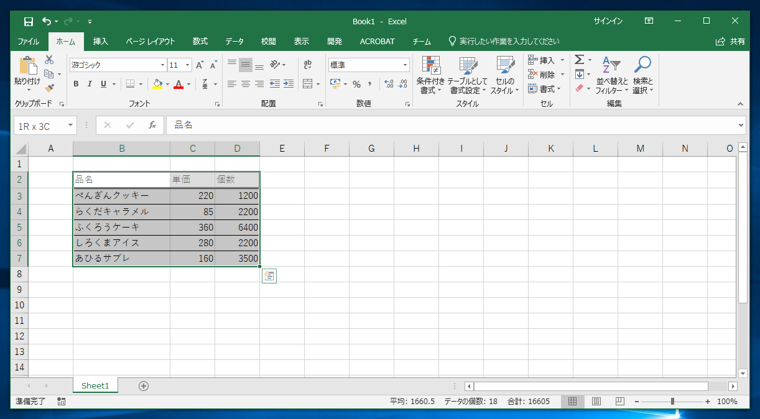Click the Format Painter brush icon
This screenshot has height=419, width=760.
pyautogui.click(x=49, y=88)
